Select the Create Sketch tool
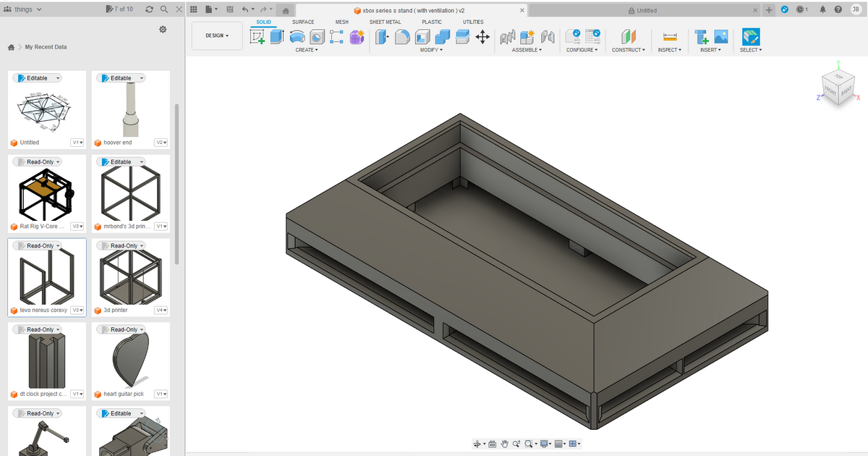Screen dimensions: 868x456 [255, 35]
